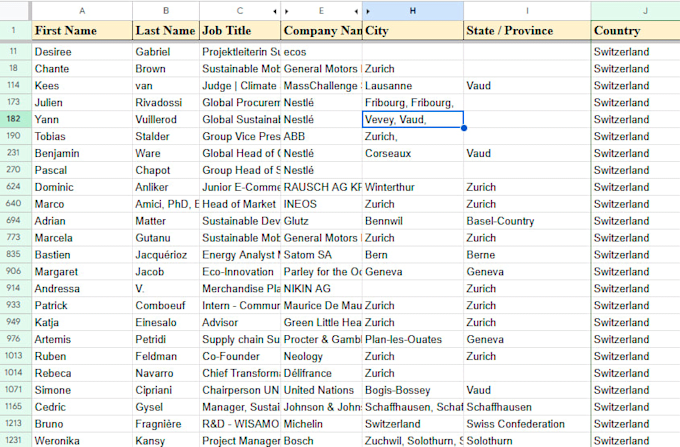This screenshot has width=680, height=447.
Task: Select the State / Province header cell
Action: (x=527, y=30)
